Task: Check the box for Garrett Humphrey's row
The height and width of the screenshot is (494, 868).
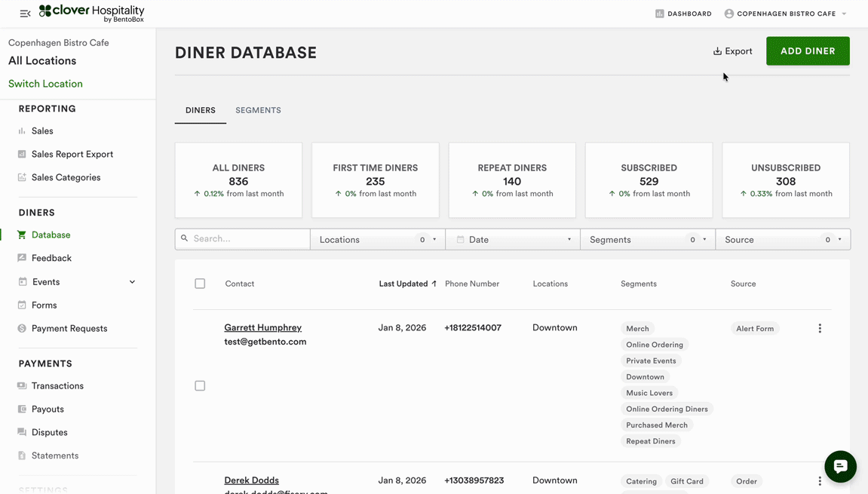Action: click(x=200, y=386)
